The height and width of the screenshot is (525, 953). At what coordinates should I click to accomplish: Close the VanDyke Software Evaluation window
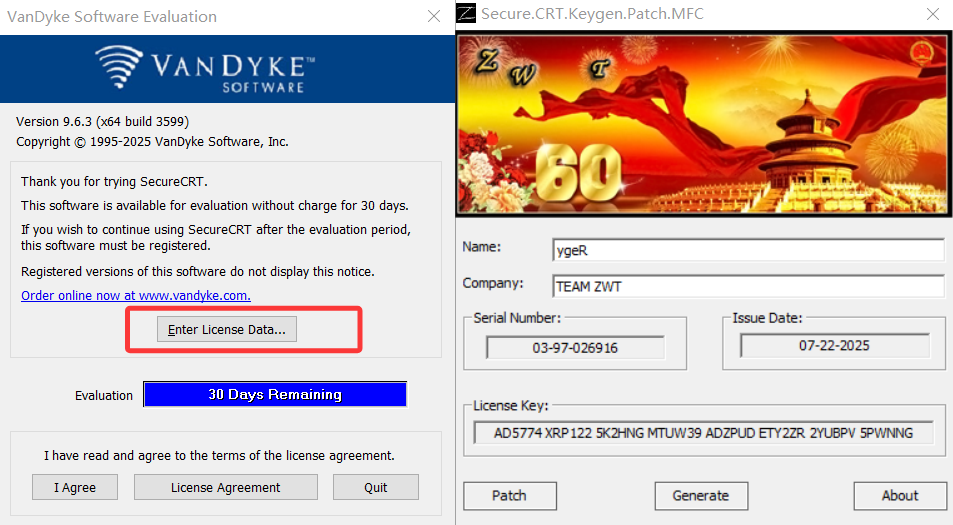[434, 16]
